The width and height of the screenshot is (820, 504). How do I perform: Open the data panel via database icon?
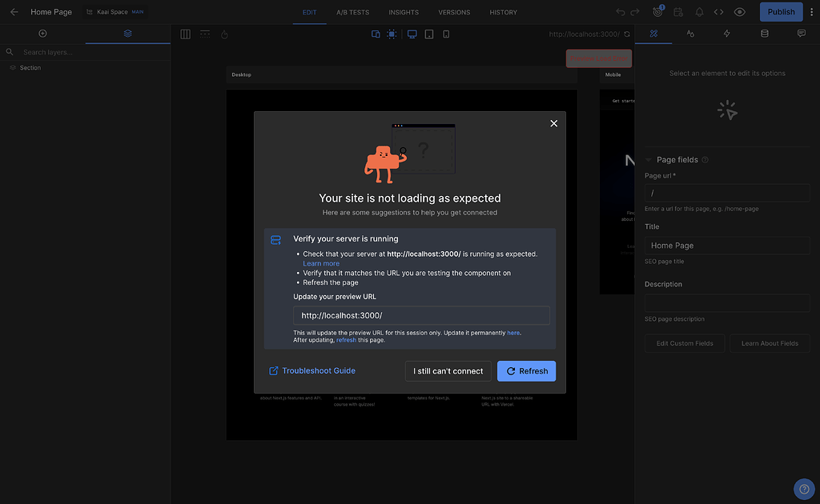(x=765, y=34)
